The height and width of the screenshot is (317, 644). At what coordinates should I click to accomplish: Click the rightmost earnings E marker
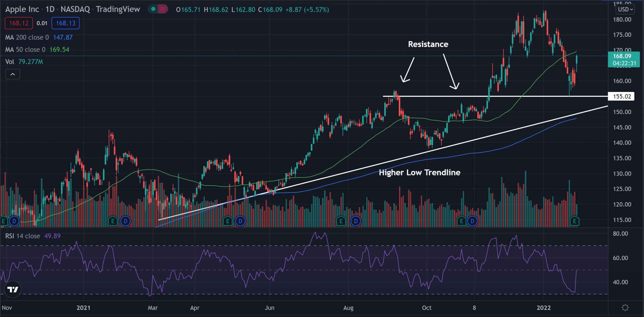coord(575,221)
